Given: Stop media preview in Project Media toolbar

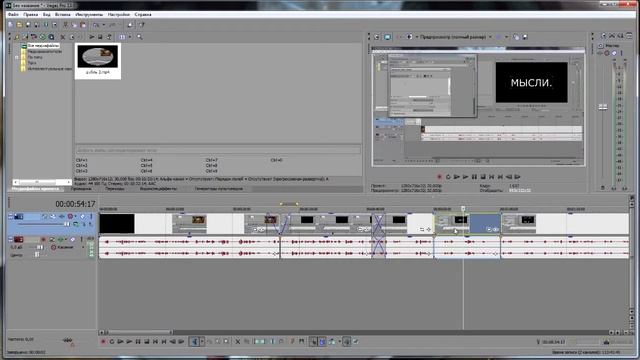Looking at the screenshot, I should click(x=100, y=37).
